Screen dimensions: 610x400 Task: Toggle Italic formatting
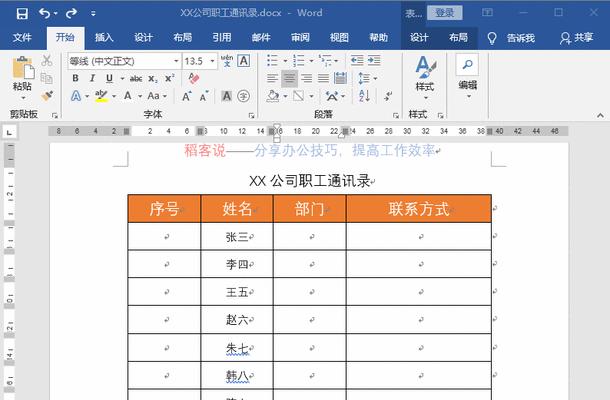[92, 78]
